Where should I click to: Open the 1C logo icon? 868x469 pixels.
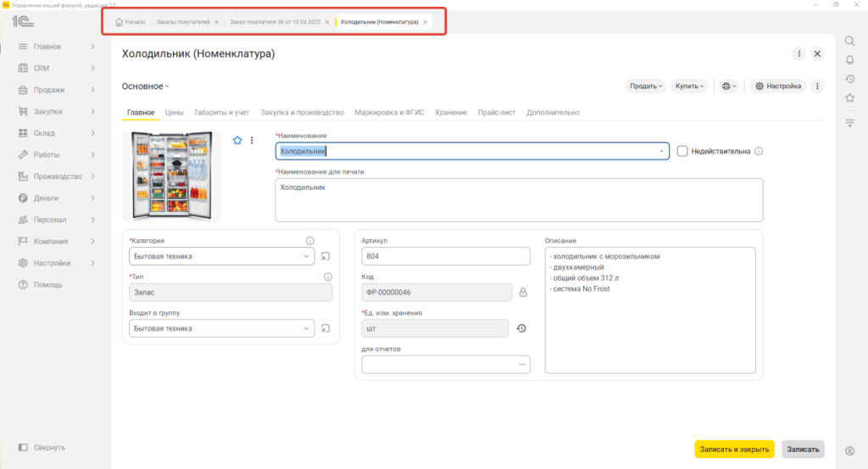[x=23, y=21]
